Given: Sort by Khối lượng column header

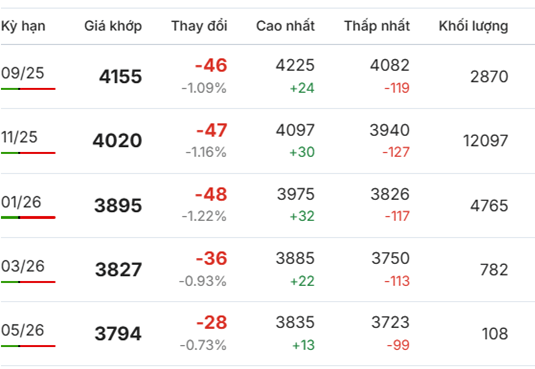Looking at the screenshot, I should pos(474,26).
